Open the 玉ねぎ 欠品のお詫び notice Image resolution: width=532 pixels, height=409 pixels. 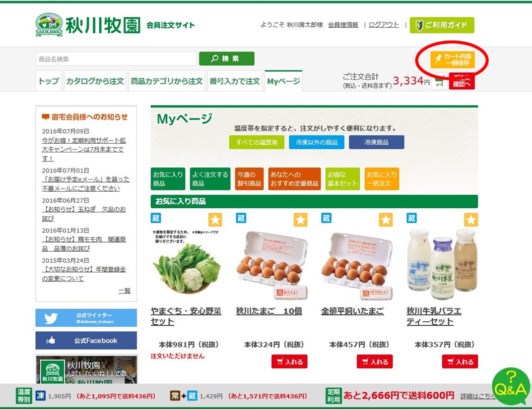(84, 214)
